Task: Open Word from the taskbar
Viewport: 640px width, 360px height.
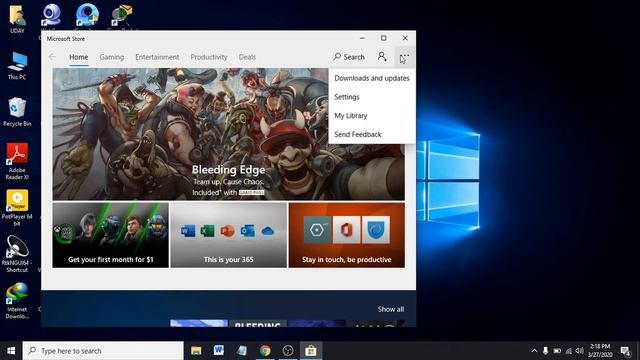Action: click(219, 351)
